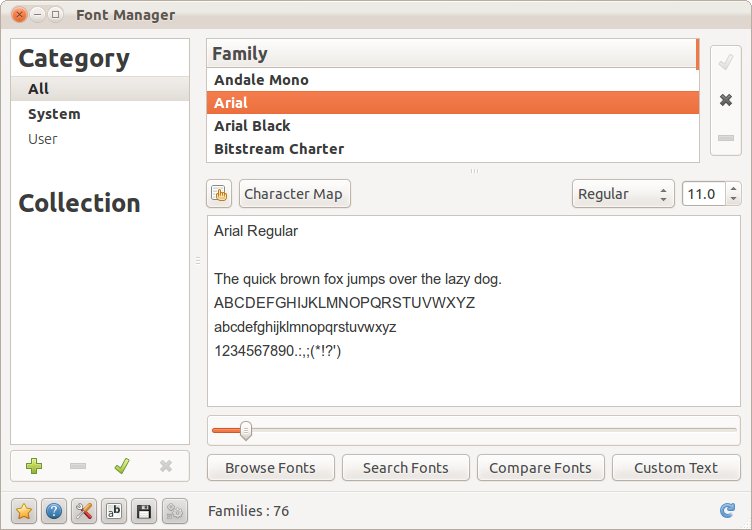The width and height of the screenshot is (752, 530).
Task: Select the Arial font family row
Action: coord(453,103)
